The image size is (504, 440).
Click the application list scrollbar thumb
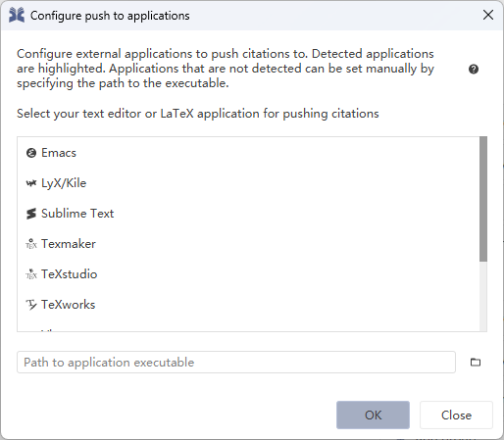483,199
